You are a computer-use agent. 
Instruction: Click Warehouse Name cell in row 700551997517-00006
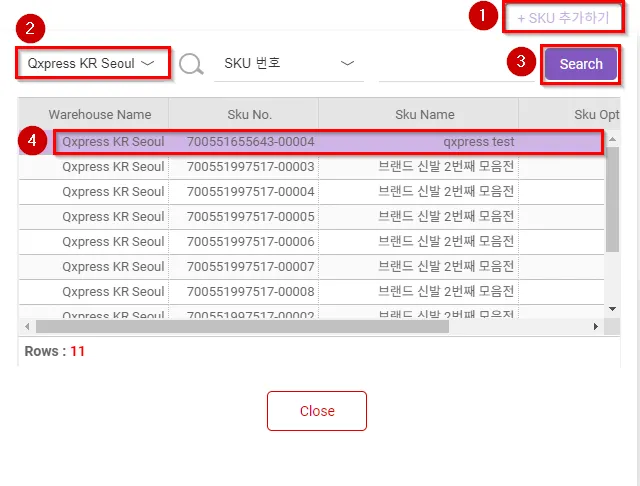click(x=93, y=242)
